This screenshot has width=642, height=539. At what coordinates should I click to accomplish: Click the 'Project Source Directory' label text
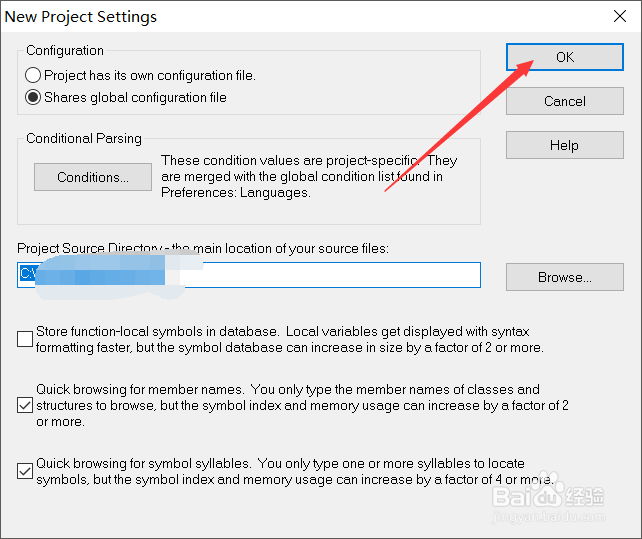click(200, 248)
